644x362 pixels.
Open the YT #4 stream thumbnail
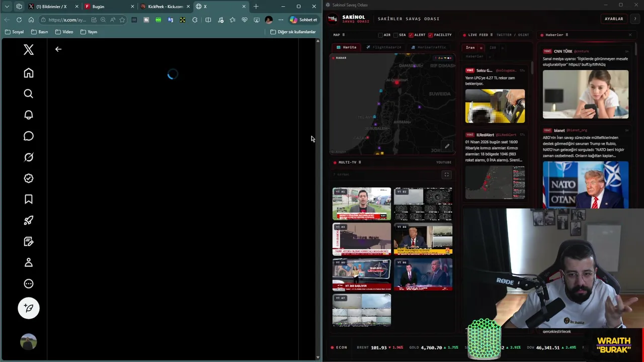point(423,239)
